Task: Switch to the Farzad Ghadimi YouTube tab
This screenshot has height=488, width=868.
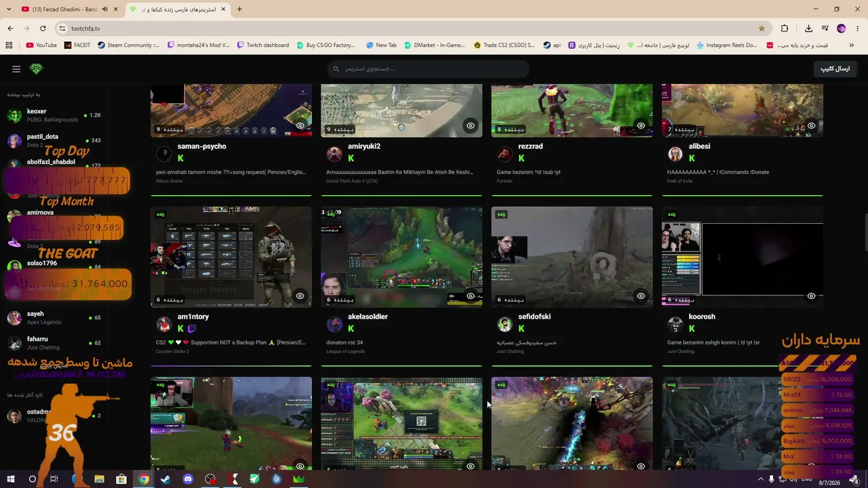Action: [x=64, y=9]
